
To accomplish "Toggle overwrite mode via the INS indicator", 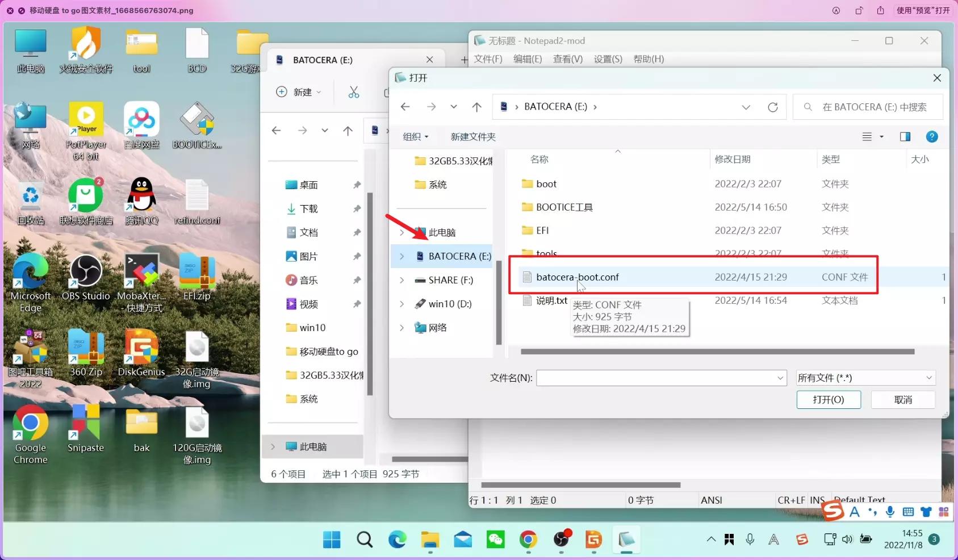I will (x=818, y=500).
